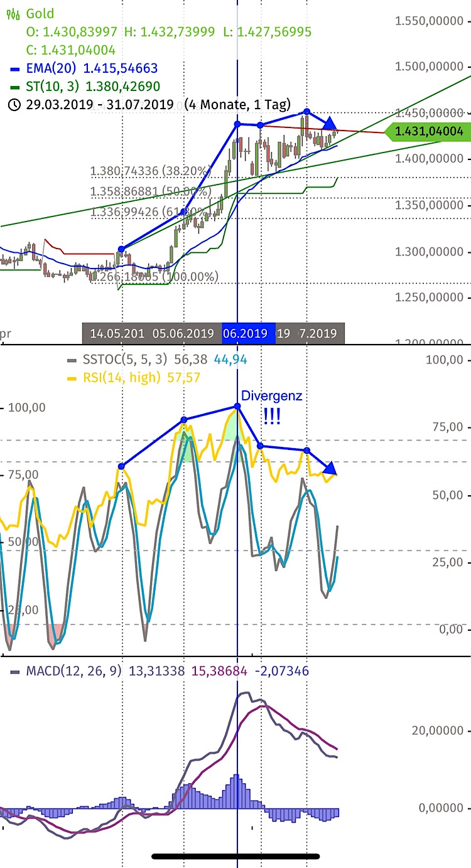Viewport: 471px width, 868px height.
Task: Click the blue EMA(20) legend marker
Action: [14, 68]
